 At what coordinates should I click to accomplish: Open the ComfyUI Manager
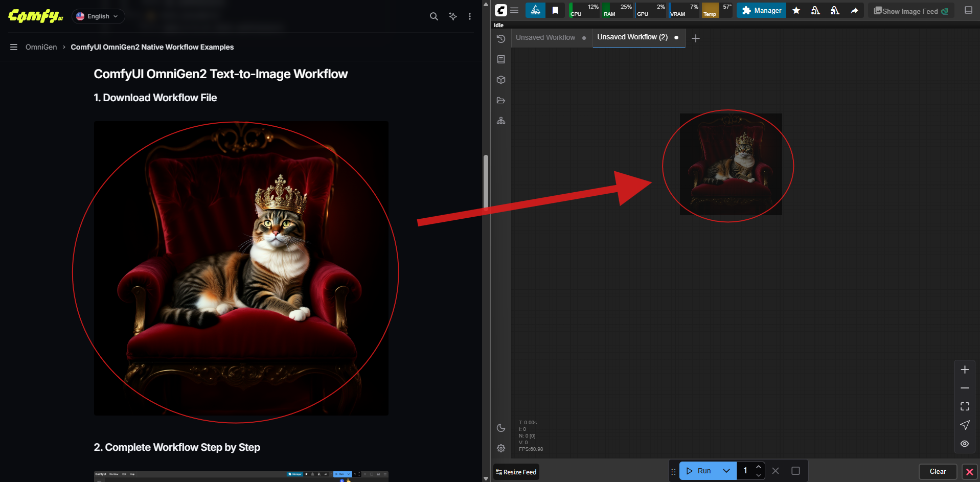coord(761,10)
